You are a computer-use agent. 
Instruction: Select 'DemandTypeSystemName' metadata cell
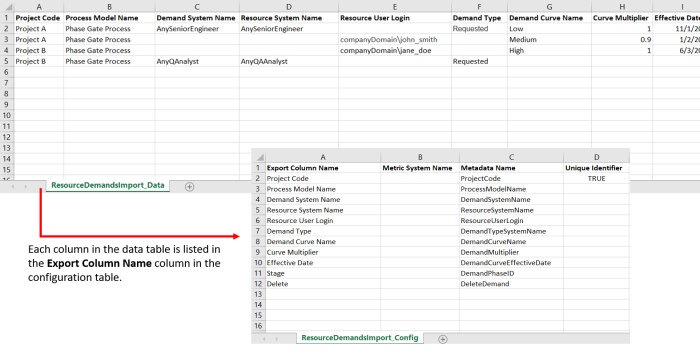point(511,231)
